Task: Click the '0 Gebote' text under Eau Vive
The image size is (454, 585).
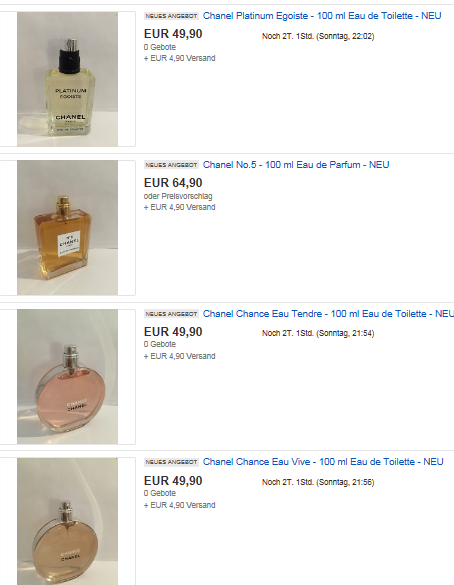Action: tap(160, 493)
